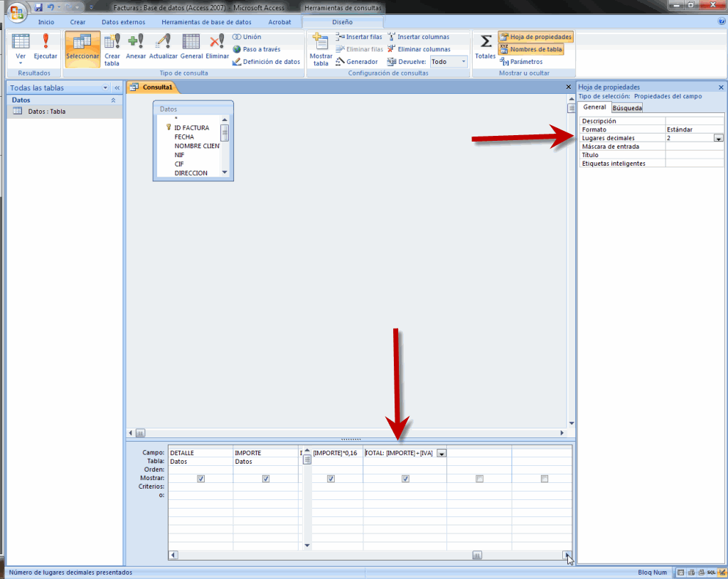The image size is (728, 579).
Task: Open the Generador expression builder
Action: click(357, 62)
